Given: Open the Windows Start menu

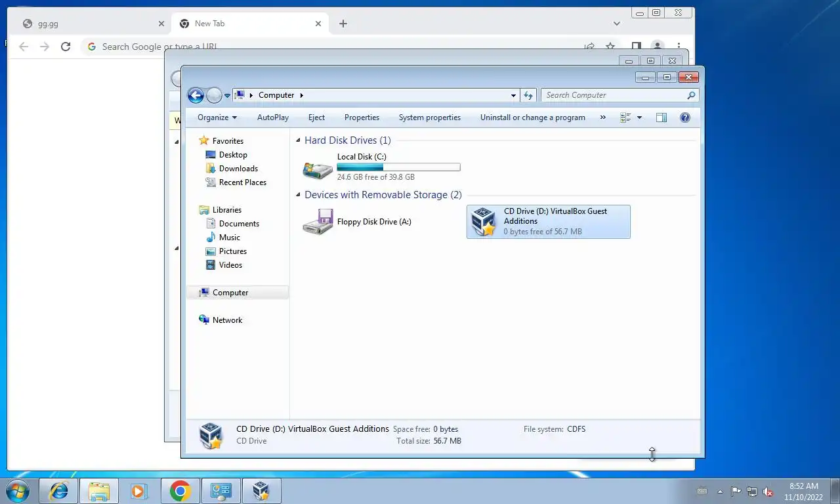Looking at the screenshot, I should pyautogui.click(x=17, y=491).
